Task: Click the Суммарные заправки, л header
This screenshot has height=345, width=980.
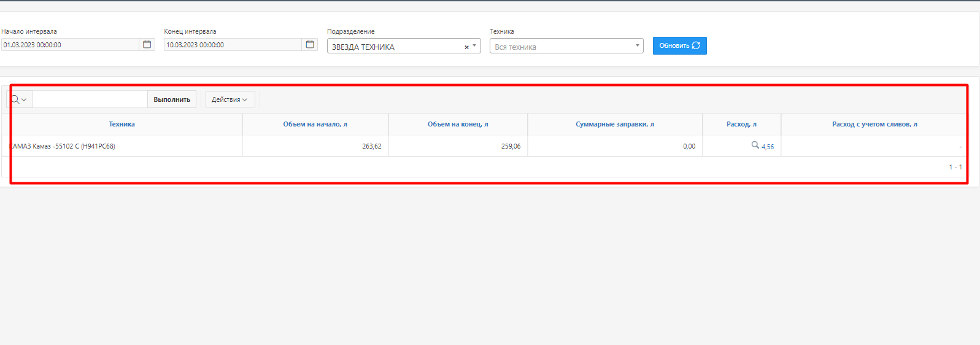Action: coord(614,124)
